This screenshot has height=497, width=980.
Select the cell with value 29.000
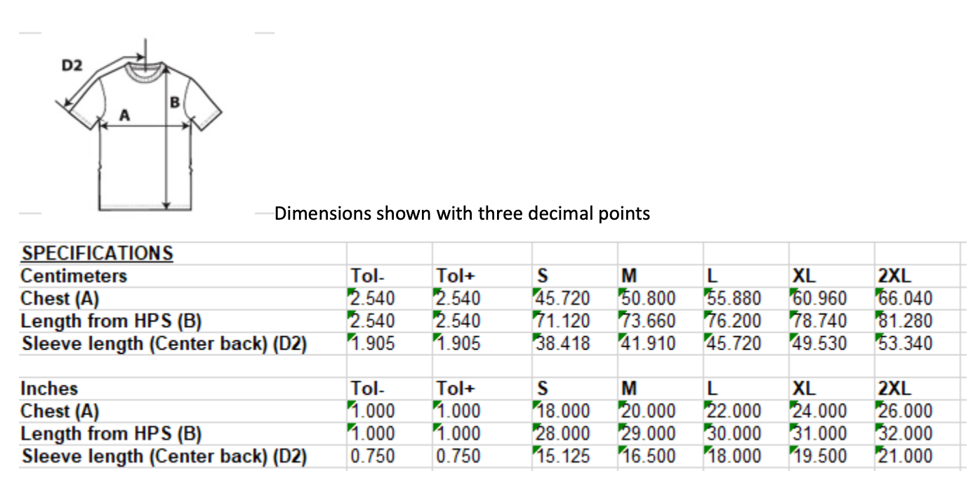pos(647,434)
